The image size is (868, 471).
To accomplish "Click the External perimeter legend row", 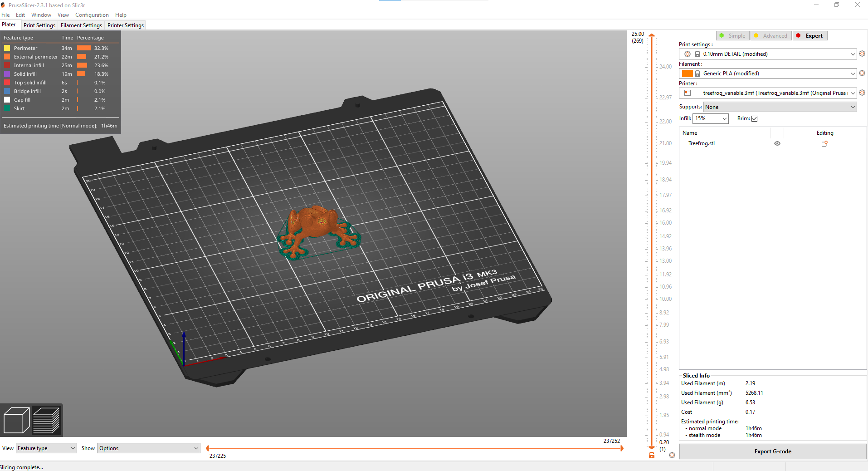I will click(60, 57).
